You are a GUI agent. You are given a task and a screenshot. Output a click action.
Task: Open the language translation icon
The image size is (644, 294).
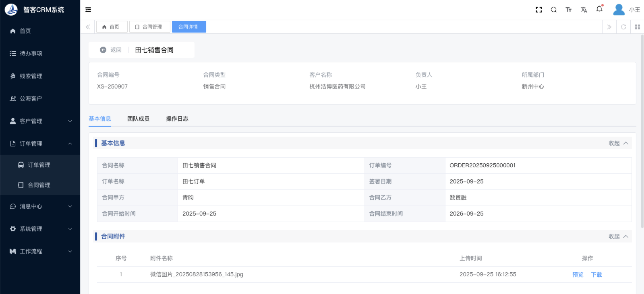pos(584,10)
